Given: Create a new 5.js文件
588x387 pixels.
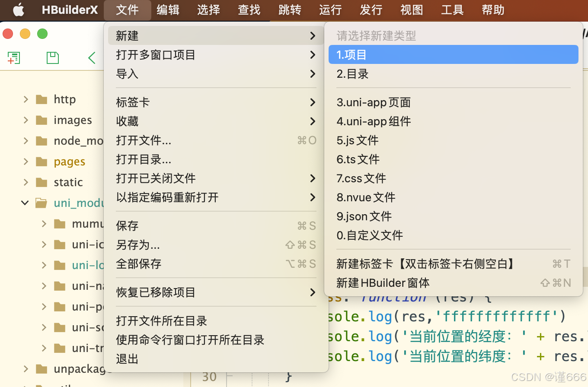Looking at the screenshot, I should [x=454, y=140].
